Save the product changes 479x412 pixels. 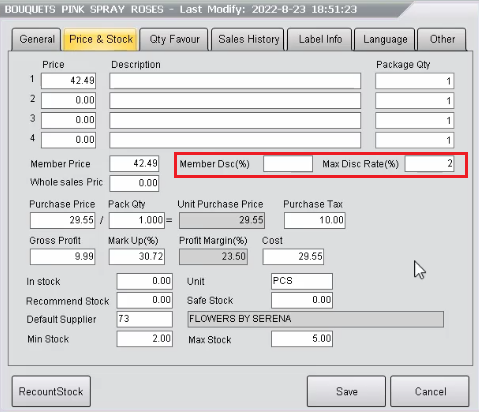tap(346, 391)
